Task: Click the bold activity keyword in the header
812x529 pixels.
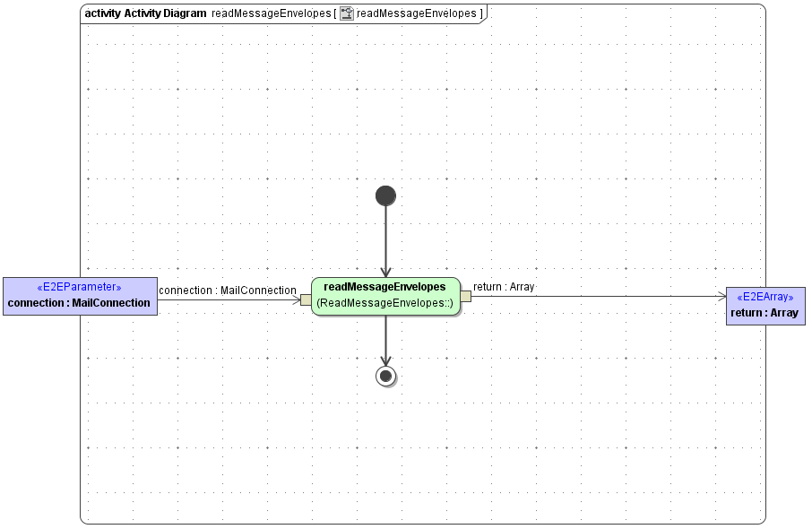Action: click(x=101, y=13)
